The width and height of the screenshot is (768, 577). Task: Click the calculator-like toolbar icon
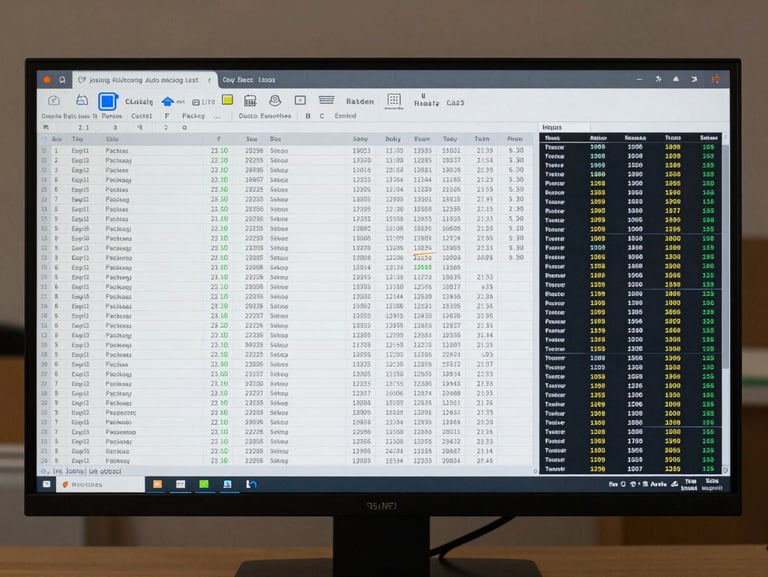[250, 101]
